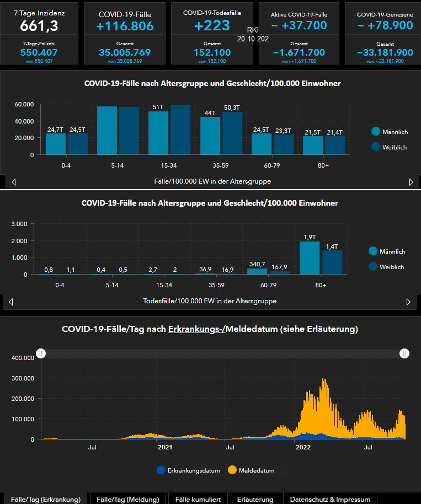Go to previous view in Todesfälle chart
This screenshot has height=504, width=421.
point(11,302)
